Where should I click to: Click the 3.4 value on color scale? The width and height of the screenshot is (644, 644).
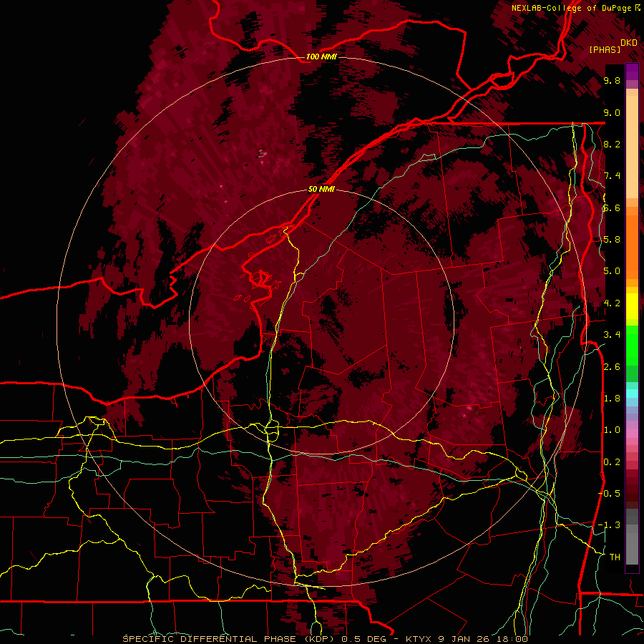[612, 335]
